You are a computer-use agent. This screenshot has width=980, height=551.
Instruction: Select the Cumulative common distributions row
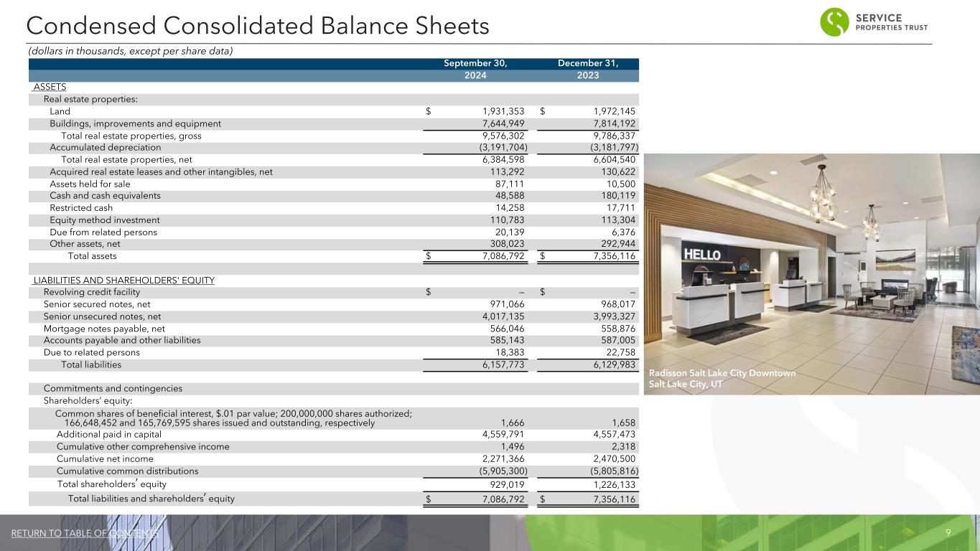click(334, 471)
